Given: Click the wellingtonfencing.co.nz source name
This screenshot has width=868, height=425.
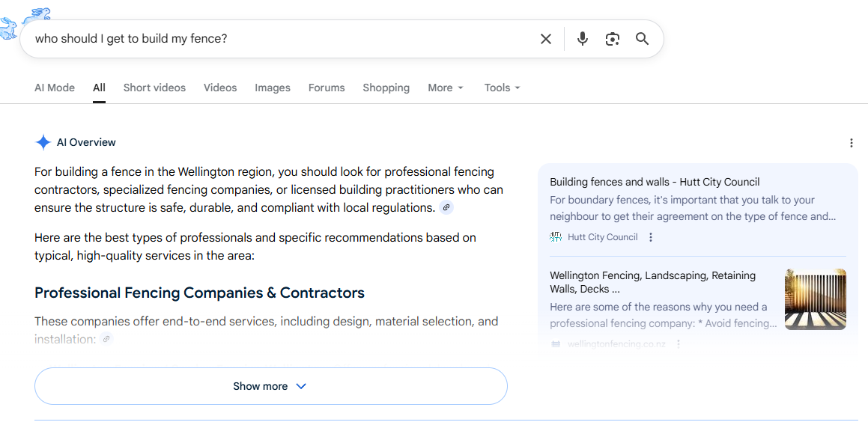Looking at the screenshot, I should tap(616, 344).
